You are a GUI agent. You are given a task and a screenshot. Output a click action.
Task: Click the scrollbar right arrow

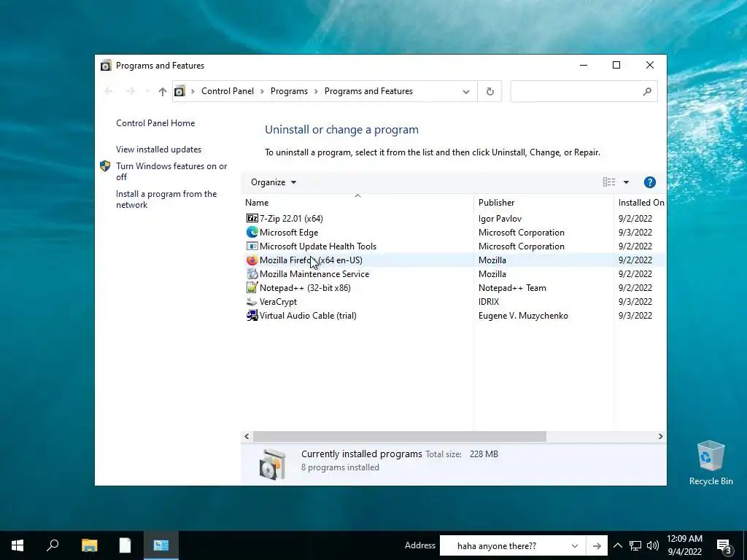660,436
